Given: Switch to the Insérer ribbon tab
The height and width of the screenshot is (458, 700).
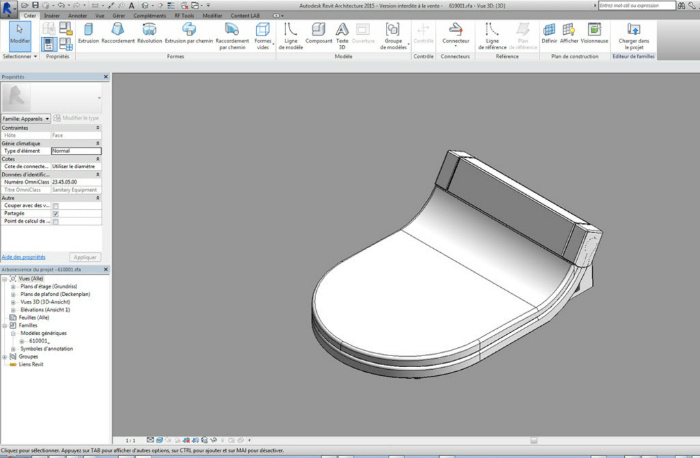Looking at the screenshot, I should tap(52, 16).
